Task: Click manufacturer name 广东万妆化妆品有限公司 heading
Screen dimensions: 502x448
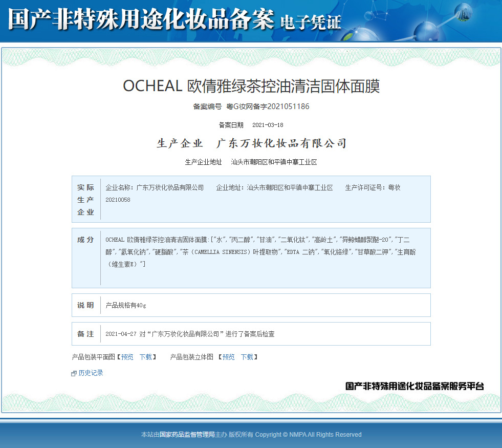Action: [x=281, y=143]
